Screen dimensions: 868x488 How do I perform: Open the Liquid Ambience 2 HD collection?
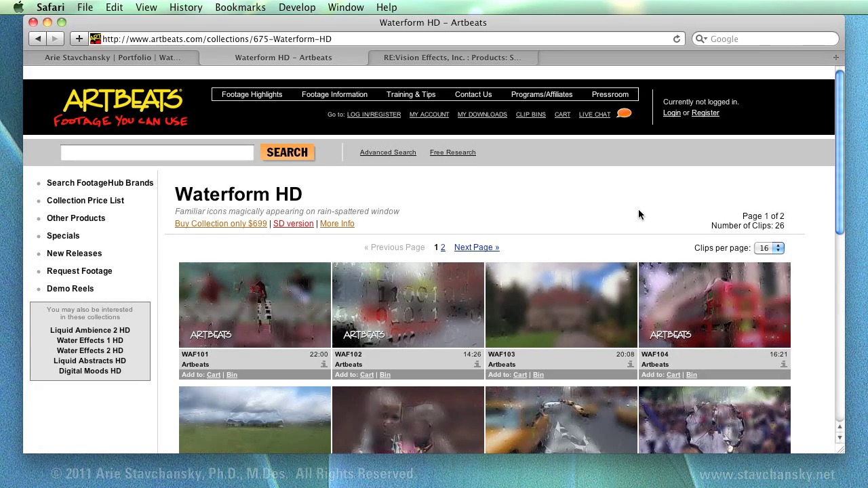coord(90,330)
